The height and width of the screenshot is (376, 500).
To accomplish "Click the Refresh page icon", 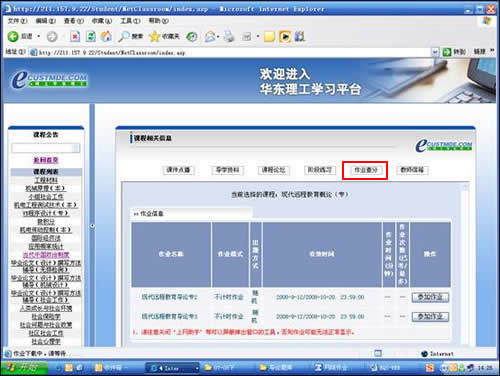I will point(91,36).
